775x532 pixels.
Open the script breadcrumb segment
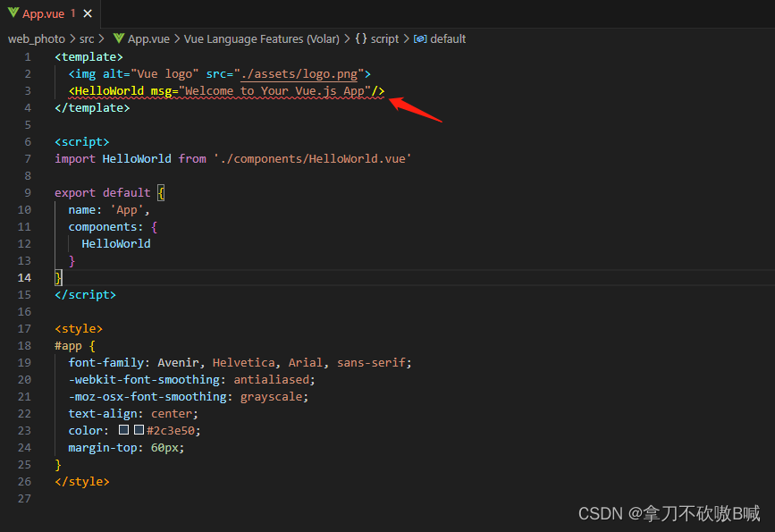click(384, 39)
